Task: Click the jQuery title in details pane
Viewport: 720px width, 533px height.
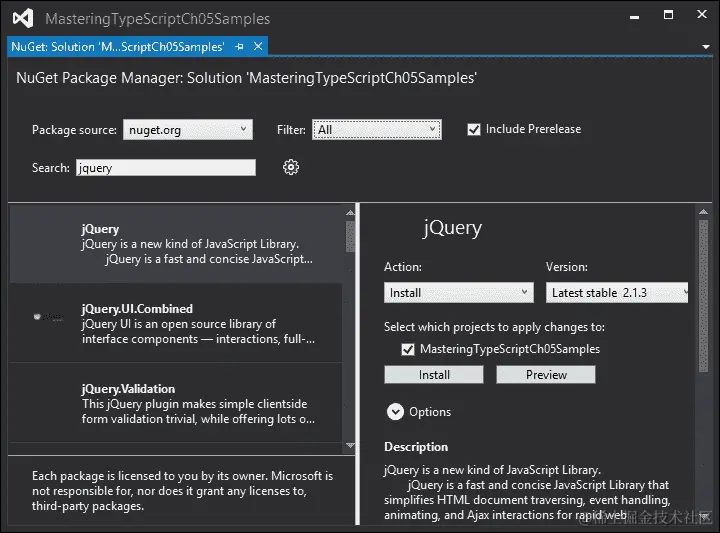Action: (452, 228)
